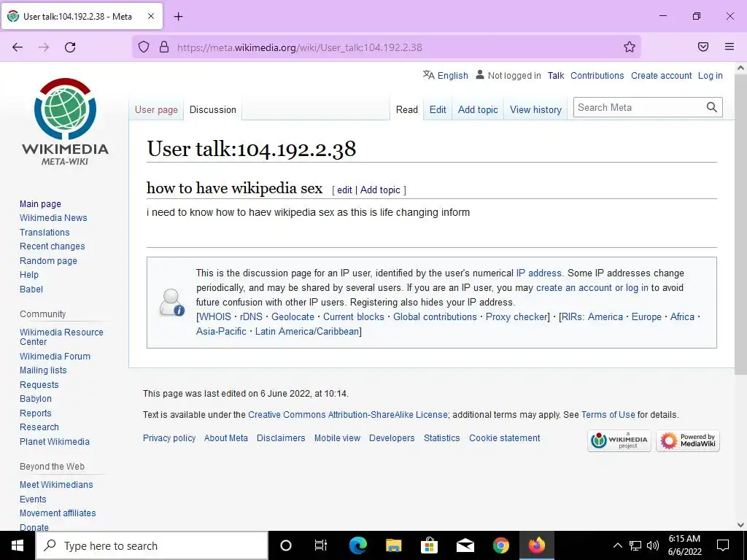
Task: Click the Create account header link
Action: pyautogui.click(x=661, y=75)
